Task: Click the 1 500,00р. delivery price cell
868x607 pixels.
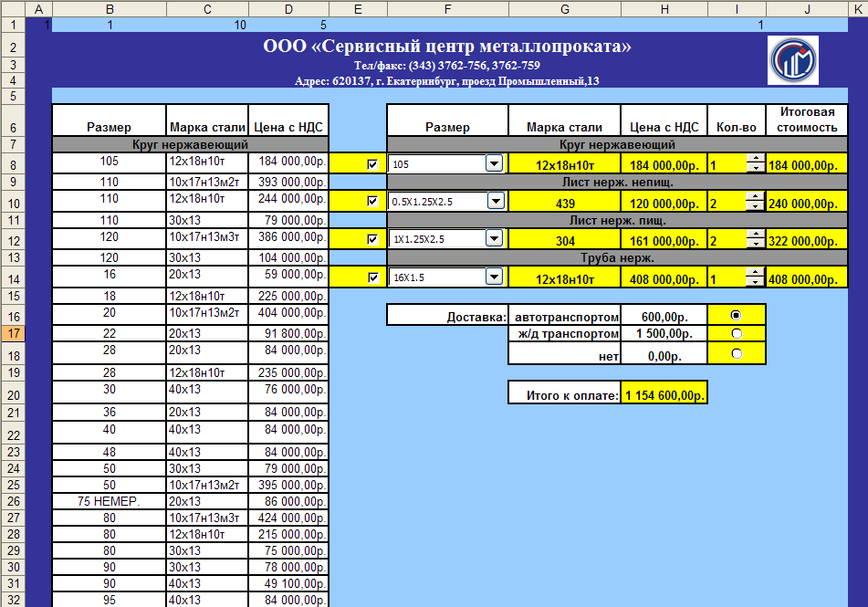Action: (664, 333)
